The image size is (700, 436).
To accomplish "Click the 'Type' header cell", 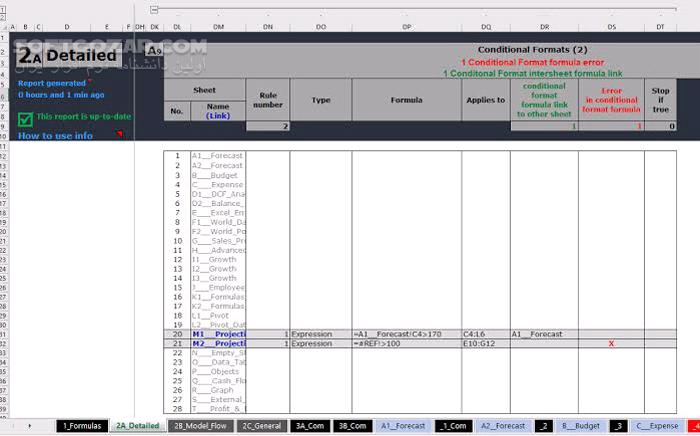I will pos(321,100).
